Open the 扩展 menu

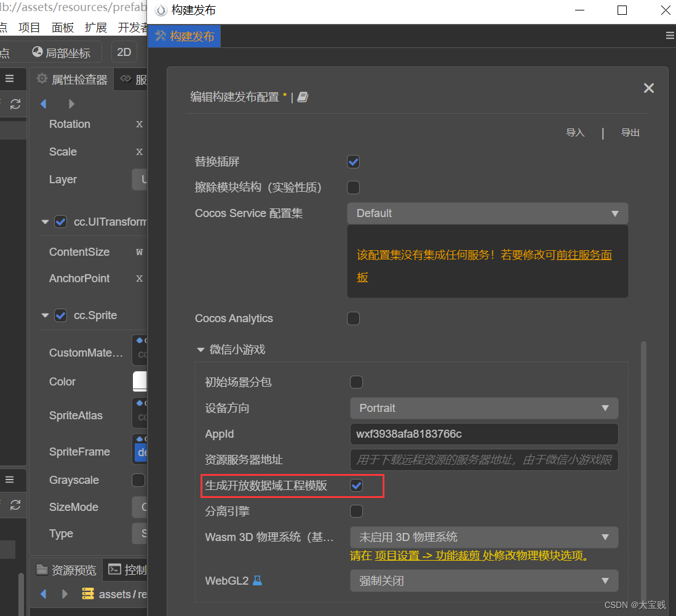click(95, 28)
